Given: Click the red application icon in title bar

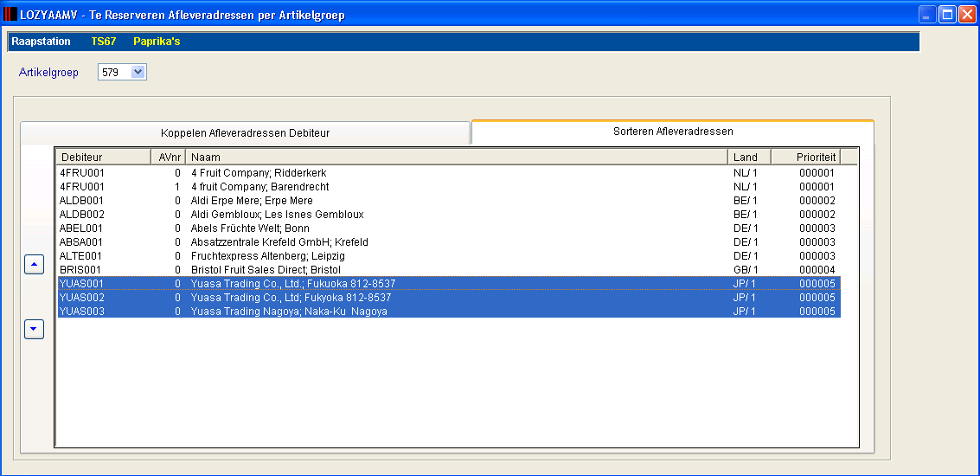Looking at the screenshot, I should point(10,15).
